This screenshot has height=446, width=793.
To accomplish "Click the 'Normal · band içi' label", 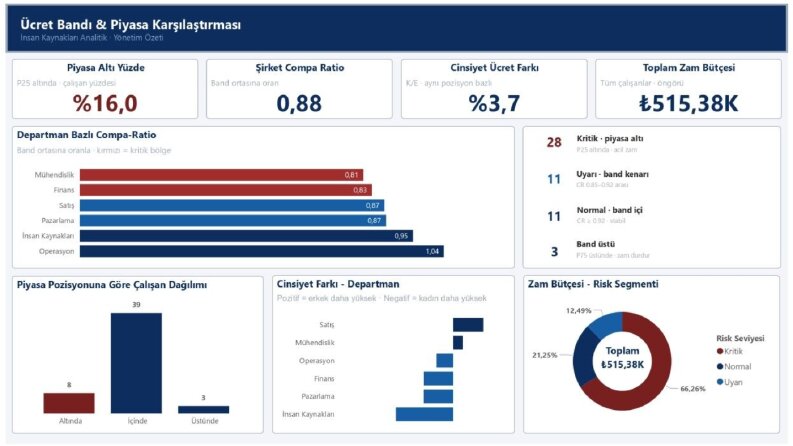I will (609, 210).
